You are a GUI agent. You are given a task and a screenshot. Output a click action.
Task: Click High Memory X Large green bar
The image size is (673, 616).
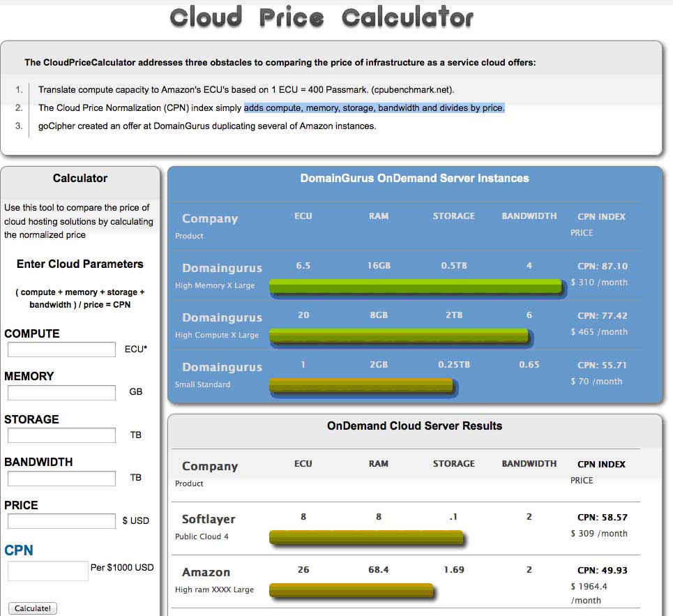tap(416, 287)
